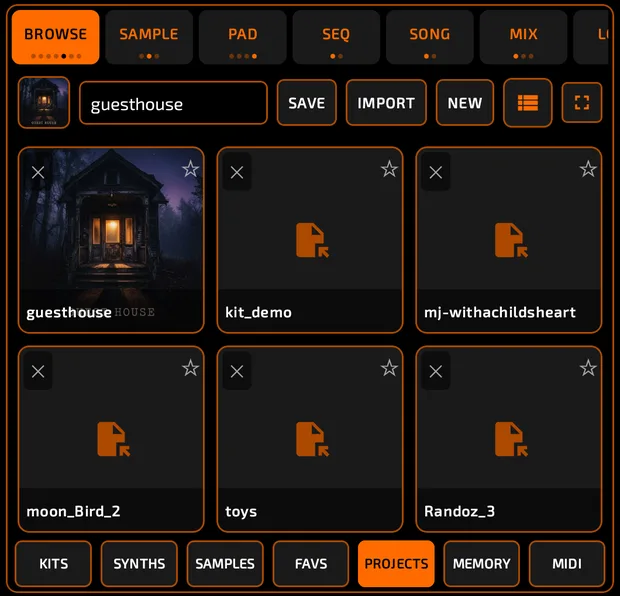Select the BROWSE tab
620x596 pixels.
click(x=55, y=37)
